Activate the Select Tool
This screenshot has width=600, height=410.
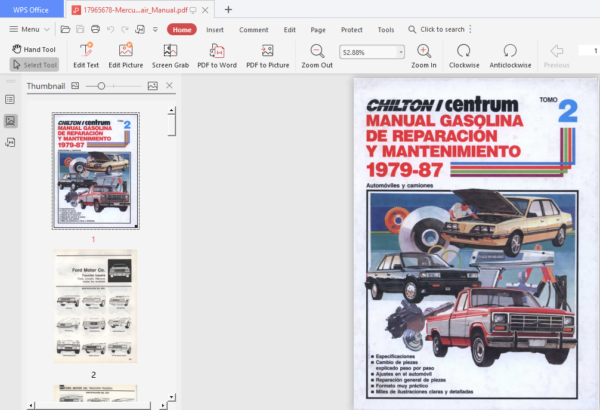point(34,65)
